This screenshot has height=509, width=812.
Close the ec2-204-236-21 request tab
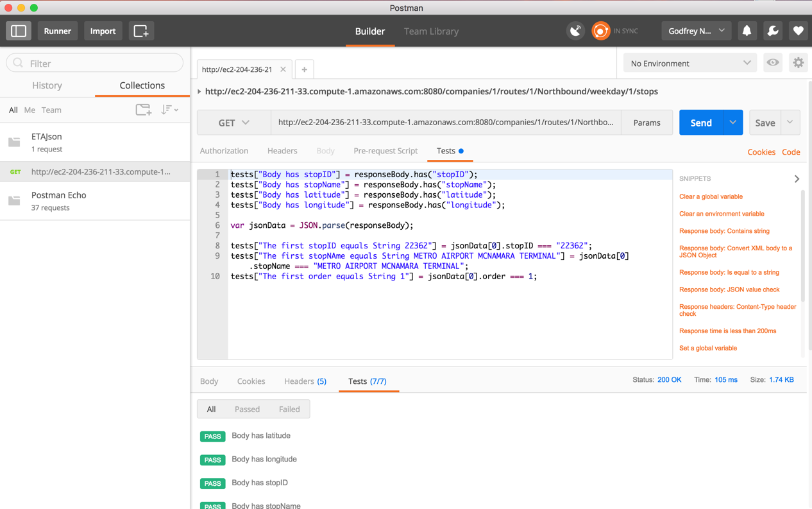pyautogui.click(x=283, y=69)
